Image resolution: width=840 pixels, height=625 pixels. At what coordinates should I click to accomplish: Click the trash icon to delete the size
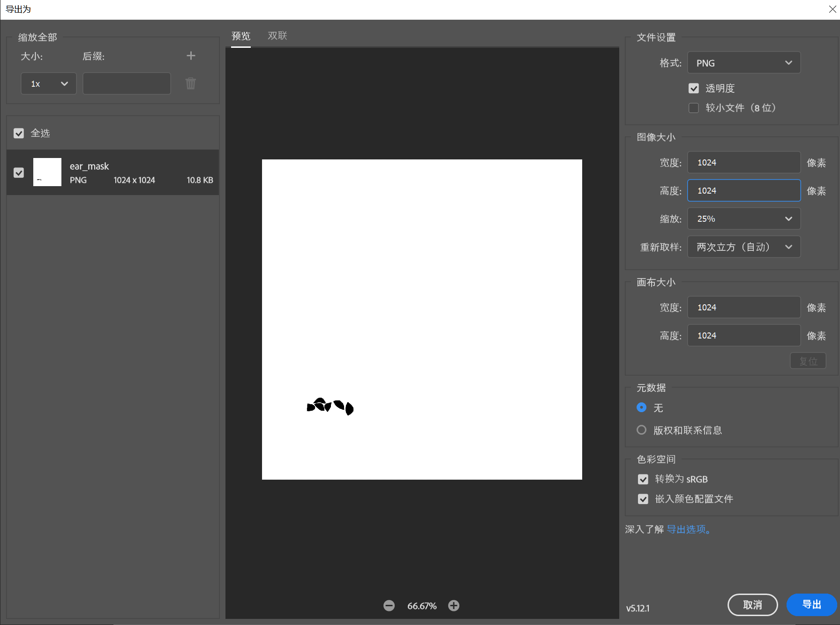191,83
